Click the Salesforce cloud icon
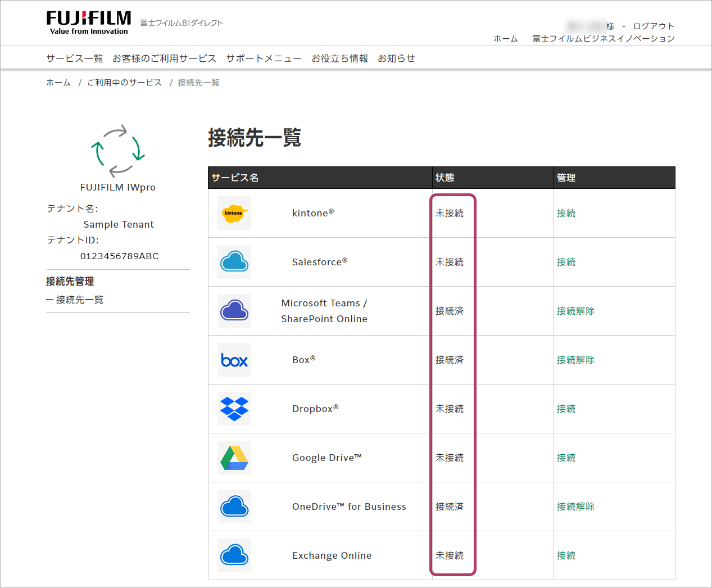Screen dimensions: 712x588 [234, 262]
